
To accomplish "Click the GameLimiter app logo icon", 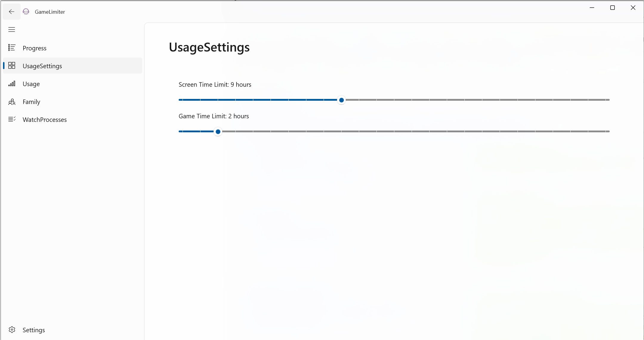I will tap(26, 12).
